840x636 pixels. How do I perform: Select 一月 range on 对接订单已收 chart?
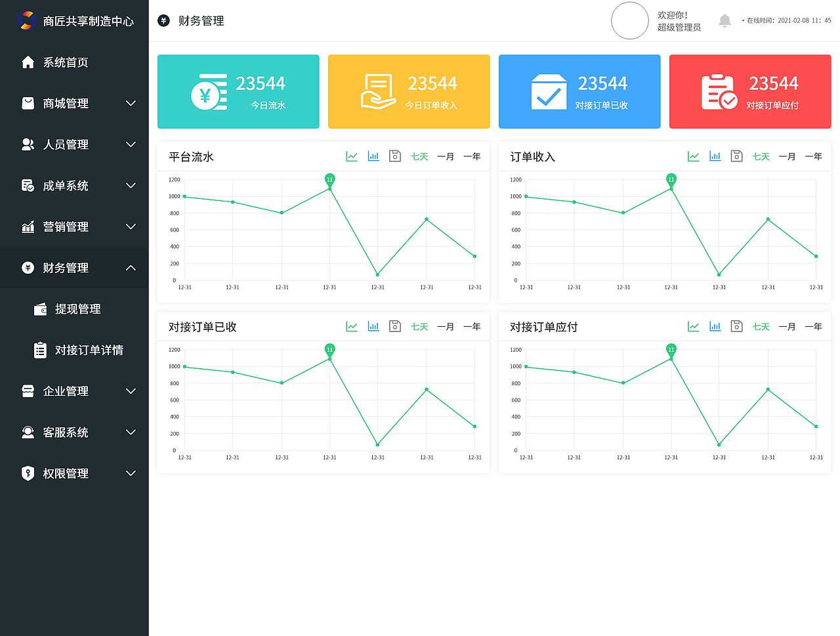click(x=446, y=326)
